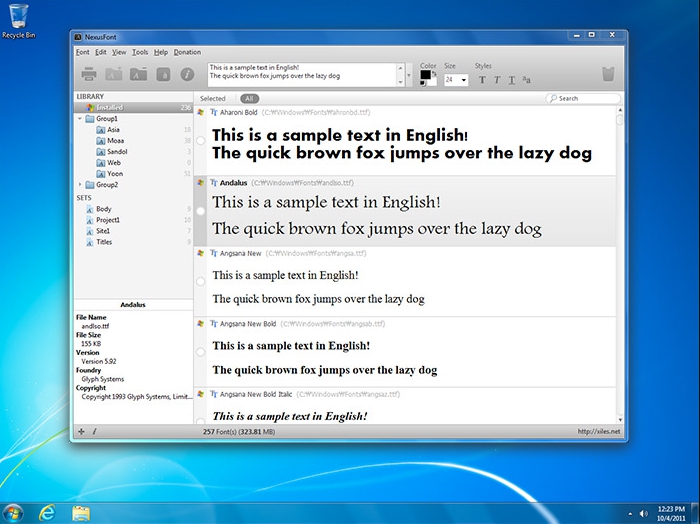Viewport: 700px width, 524px height.
Task: Select the Angsana New Bold radio circle
Action: 201,352
